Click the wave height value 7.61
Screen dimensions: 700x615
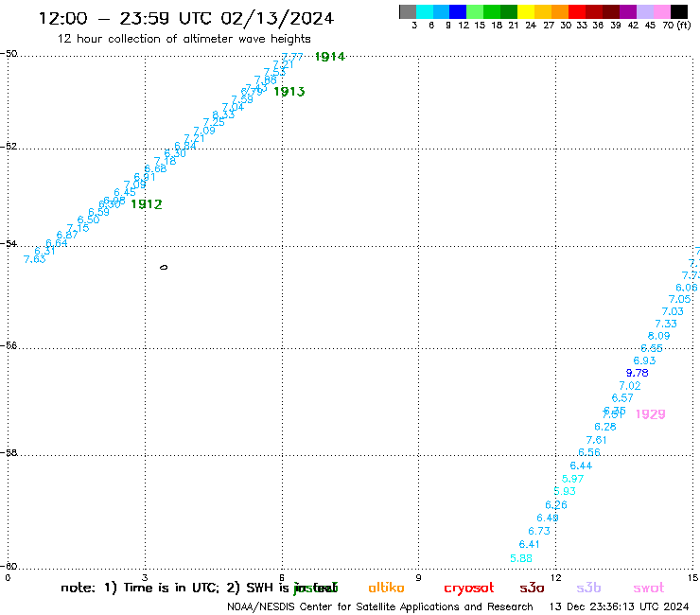(x=597, y=440)
